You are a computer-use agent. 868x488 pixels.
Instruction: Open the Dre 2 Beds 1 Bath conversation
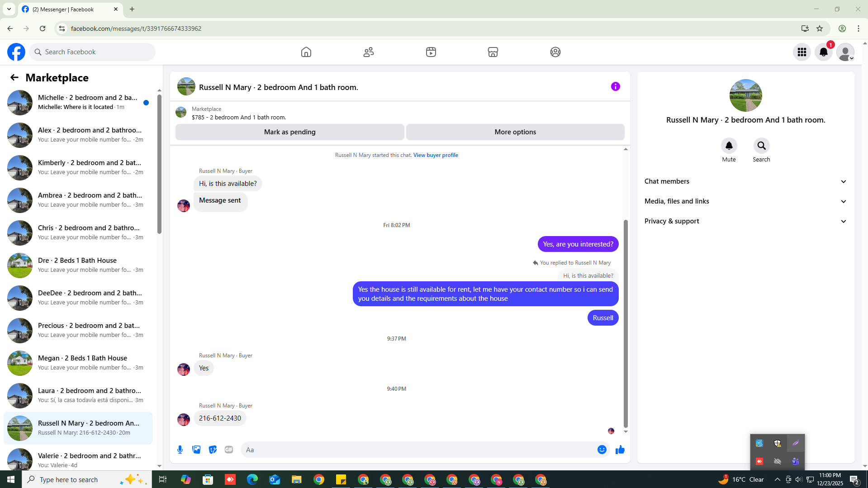[x=78, y=265]
